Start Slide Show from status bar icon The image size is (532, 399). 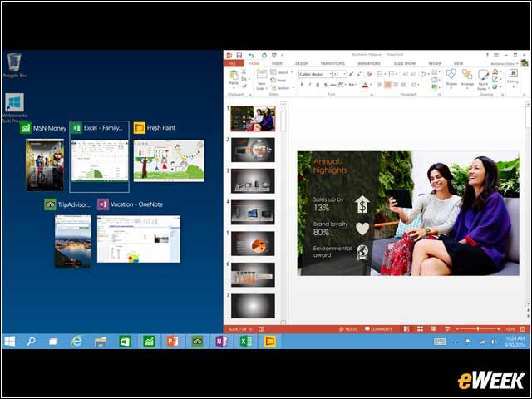pyautogui.click(x=447, y=329)
